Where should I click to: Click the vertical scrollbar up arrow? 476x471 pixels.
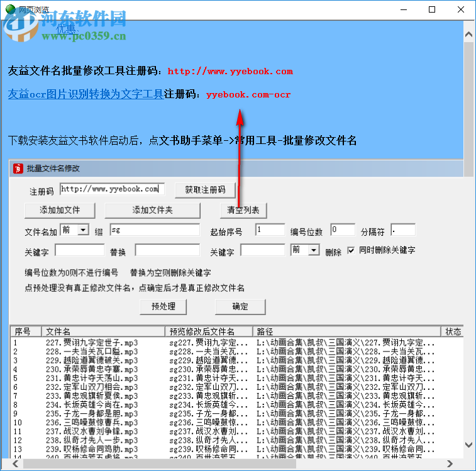pos(468,35)
